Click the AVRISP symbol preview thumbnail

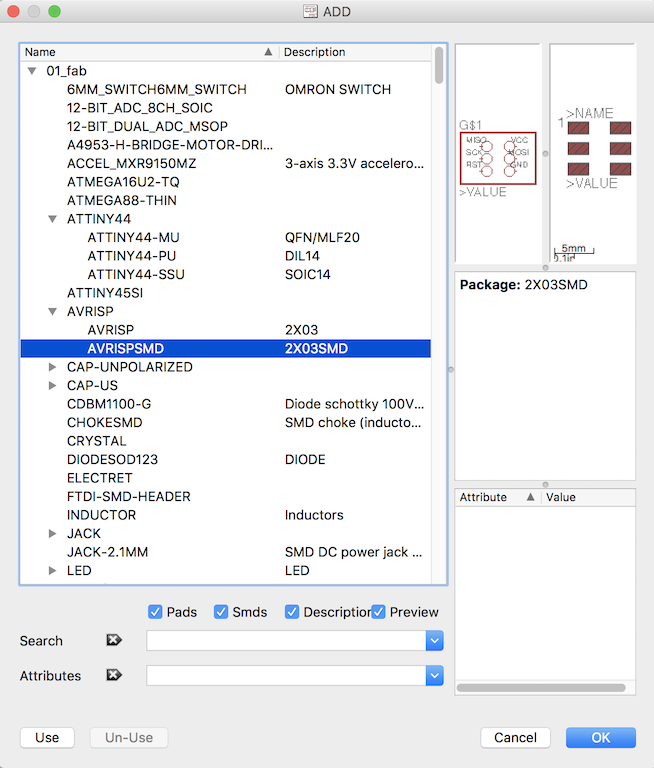point(498,153)
